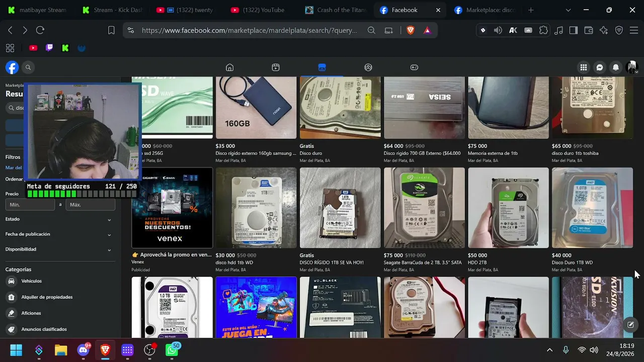Open Facebook notifications bell
644x362 pixels.
click(x=616, y=67)
